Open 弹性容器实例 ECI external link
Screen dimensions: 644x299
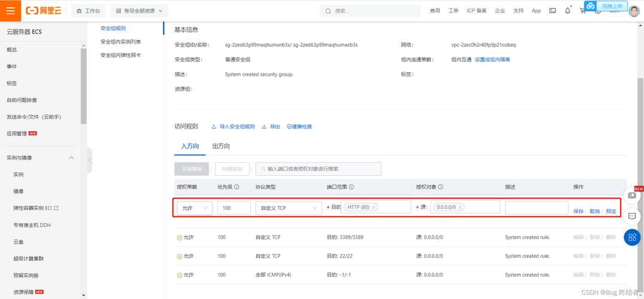pos(36,208)
